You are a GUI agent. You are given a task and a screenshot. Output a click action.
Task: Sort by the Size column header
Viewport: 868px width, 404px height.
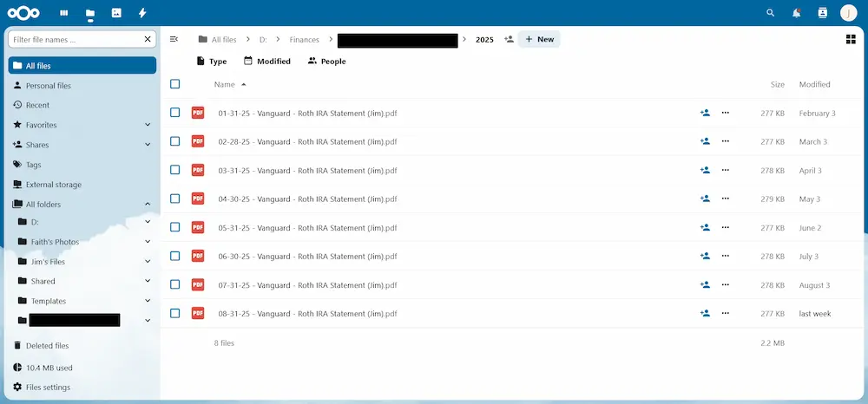(x=777, y=85)
